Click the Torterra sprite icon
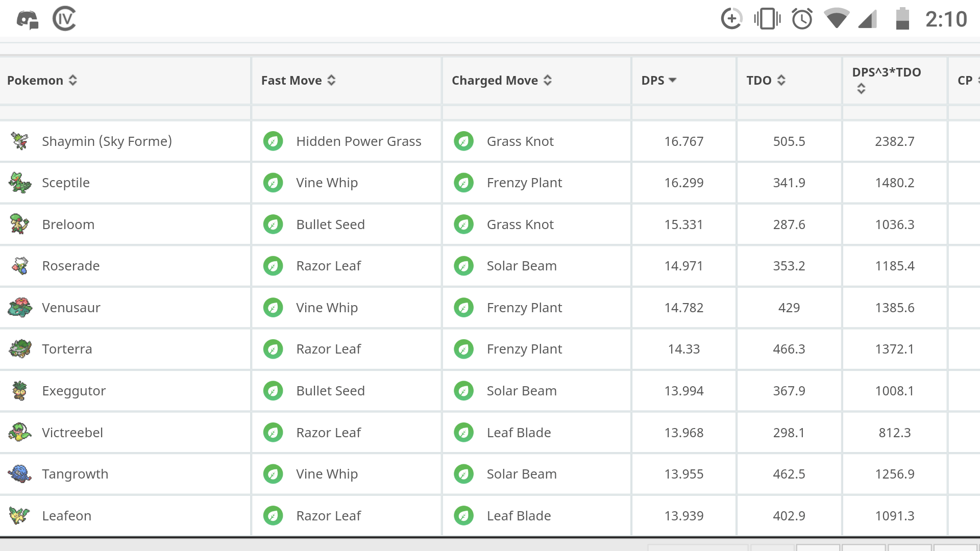980x551 pixels. [20, 349]
